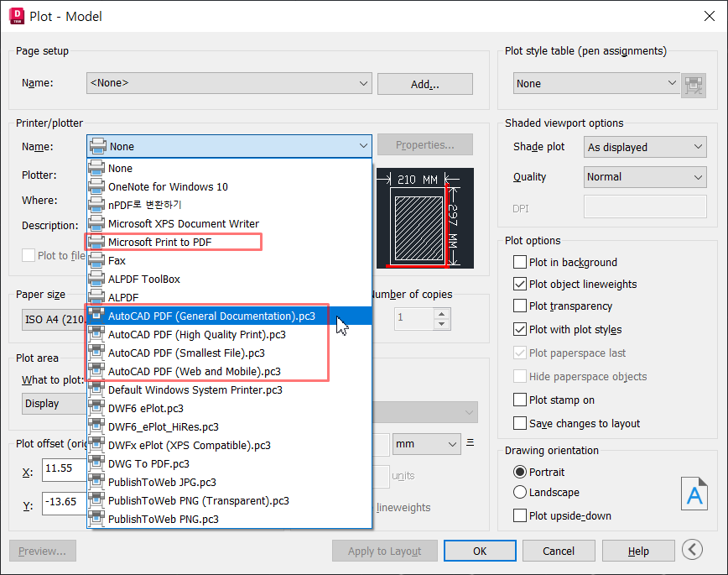
Task: Click printer icon beside Microsoft XPS Document Writer
Action: [x=96, y=224]
